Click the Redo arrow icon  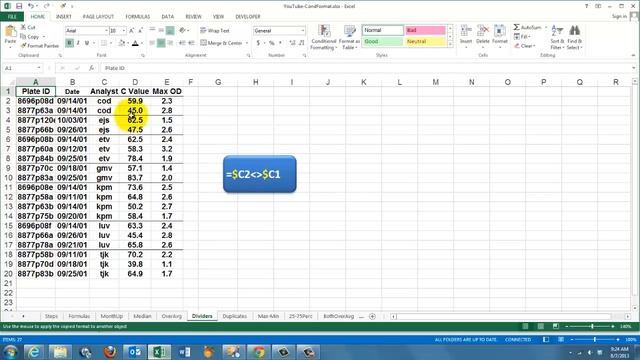click(46, 6)
